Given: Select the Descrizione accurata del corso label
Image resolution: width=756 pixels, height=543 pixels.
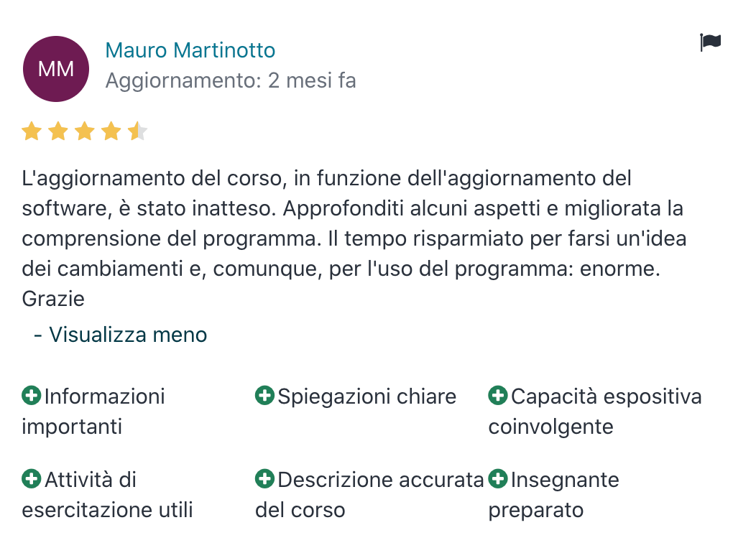Looking at the screenshot, I should 369,495.
